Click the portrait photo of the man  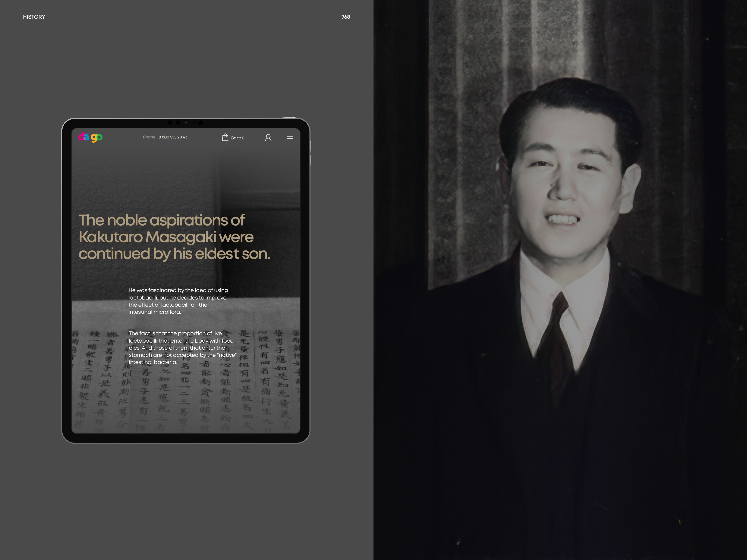click(567, 189)
